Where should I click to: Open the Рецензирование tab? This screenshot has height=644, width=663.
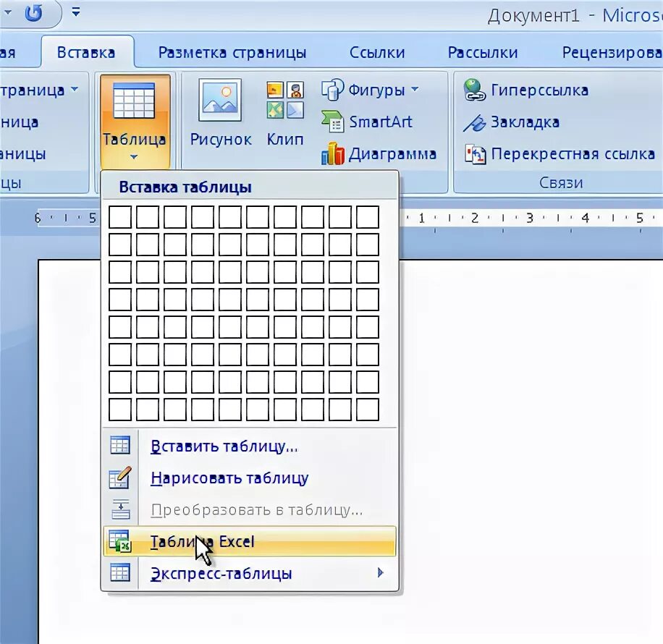tap(612, 52)
